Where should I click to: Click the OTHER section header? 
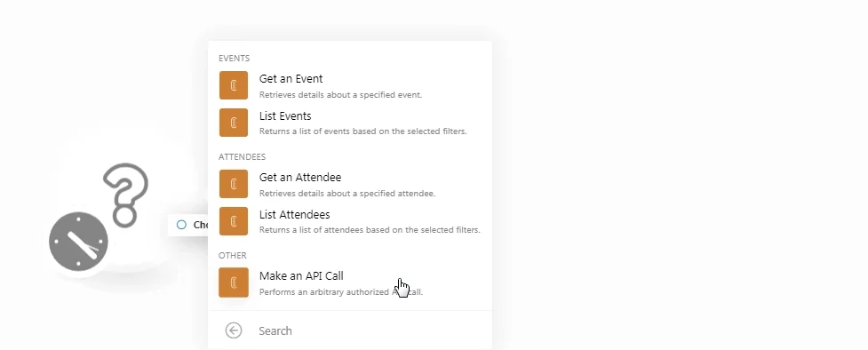[233, 255]
